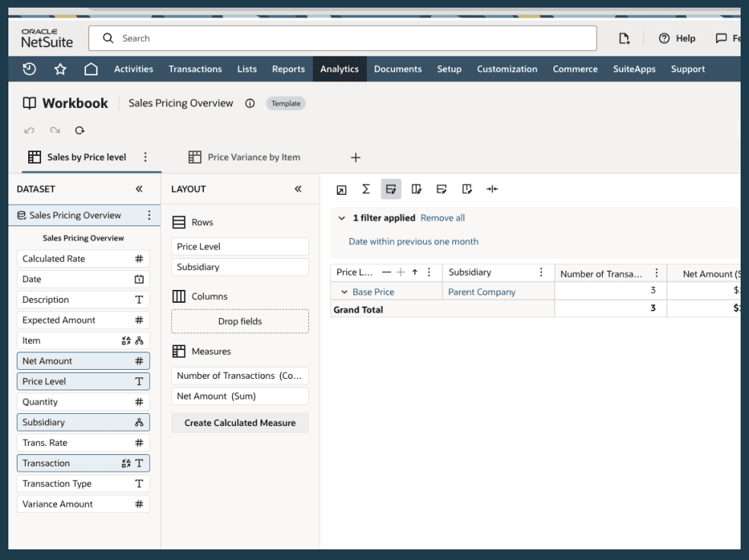This screenshot has height=560, width=749.
Task: Open the recent records history icon
Action: coord(29,69)
